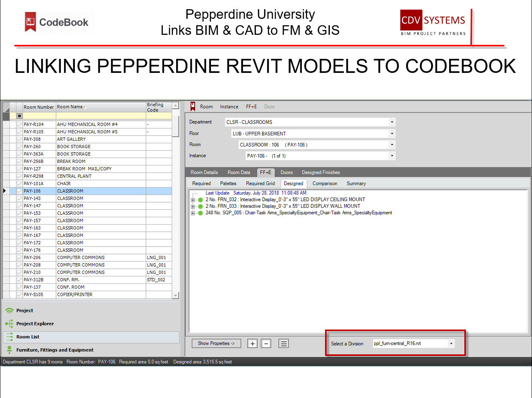This screenshot has width=532, height=398.
Task: Open Furniture, Fittings and Equipment section
Action: 55,350
